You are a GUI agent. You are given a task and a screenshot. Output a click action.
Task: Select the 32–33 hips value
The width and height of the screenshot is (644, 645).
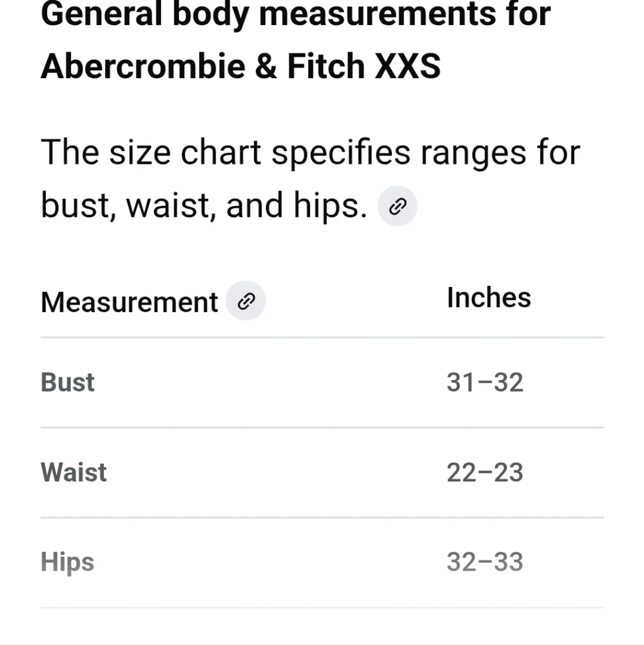[x=485, y=562]
